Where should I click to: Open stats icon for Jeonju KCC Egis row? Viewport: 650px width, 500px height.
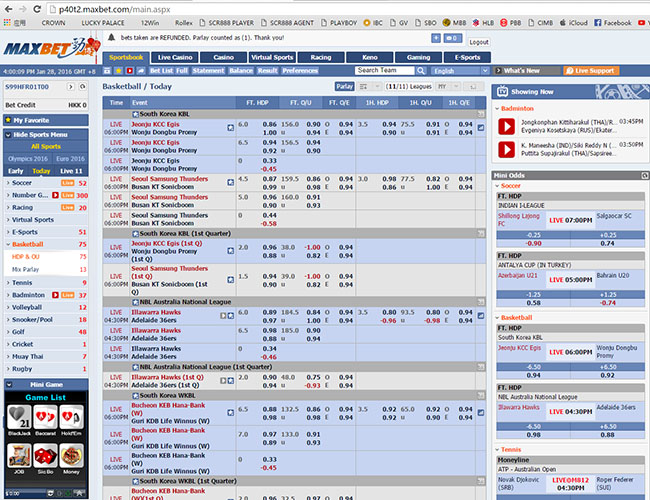pos(480,128)
